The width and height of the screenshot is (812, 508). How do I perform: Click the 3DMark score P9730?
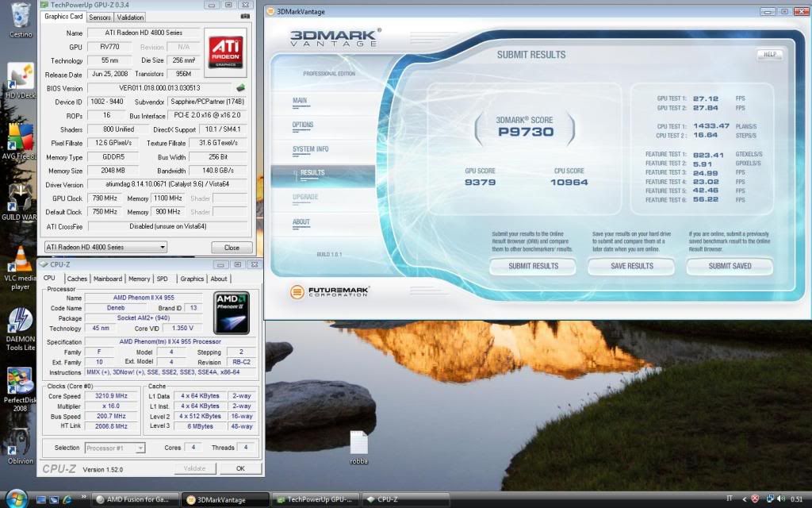(526, 132)
